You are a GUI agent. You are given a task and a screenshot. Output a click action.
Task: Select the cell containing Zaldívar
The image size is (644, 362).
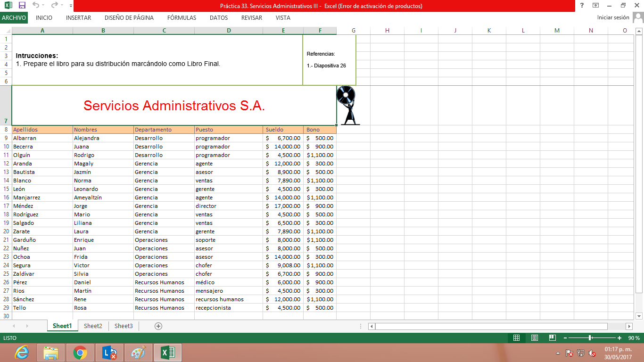coord(42,274)
